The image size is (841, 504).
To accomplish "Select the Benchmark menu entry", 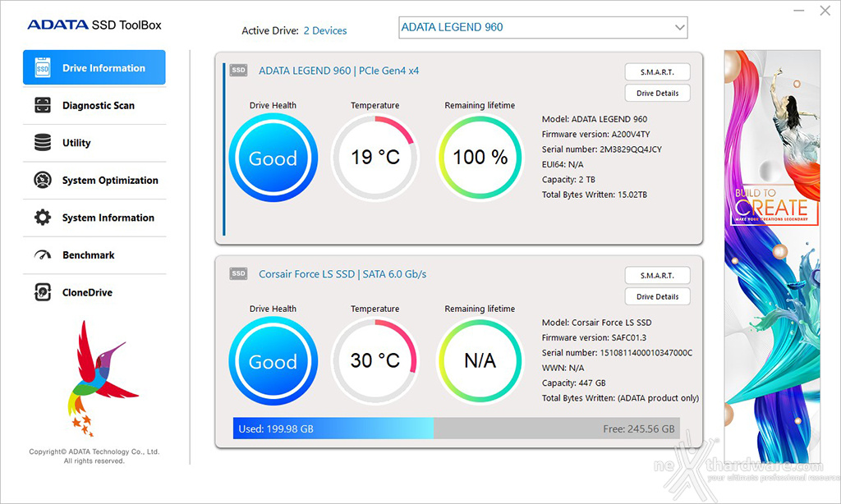I will (x=94, y=255).
